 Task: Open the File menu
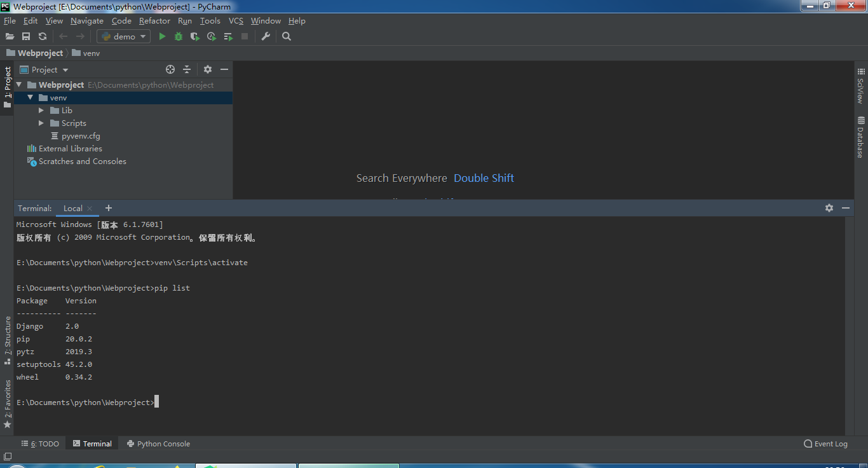pos(10,21)
